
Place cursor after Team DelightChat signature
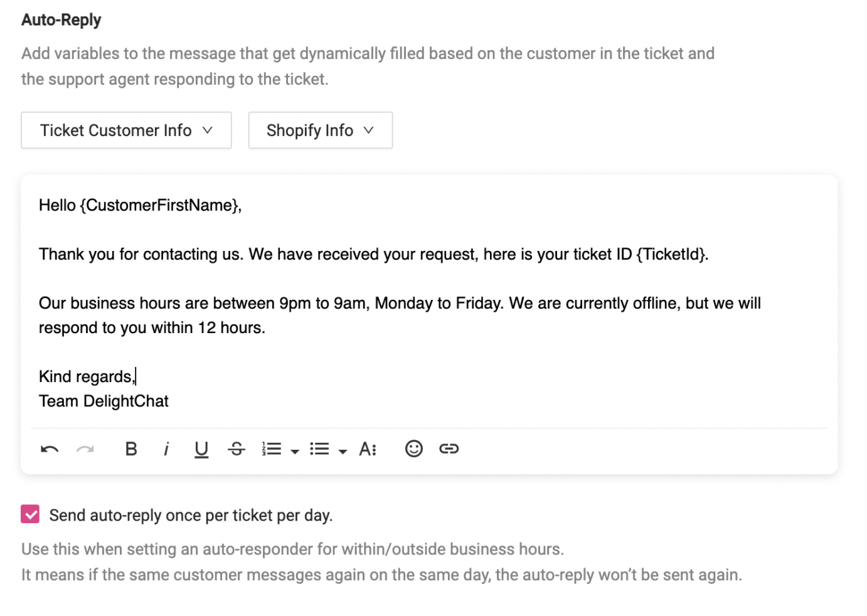point(170,401)
